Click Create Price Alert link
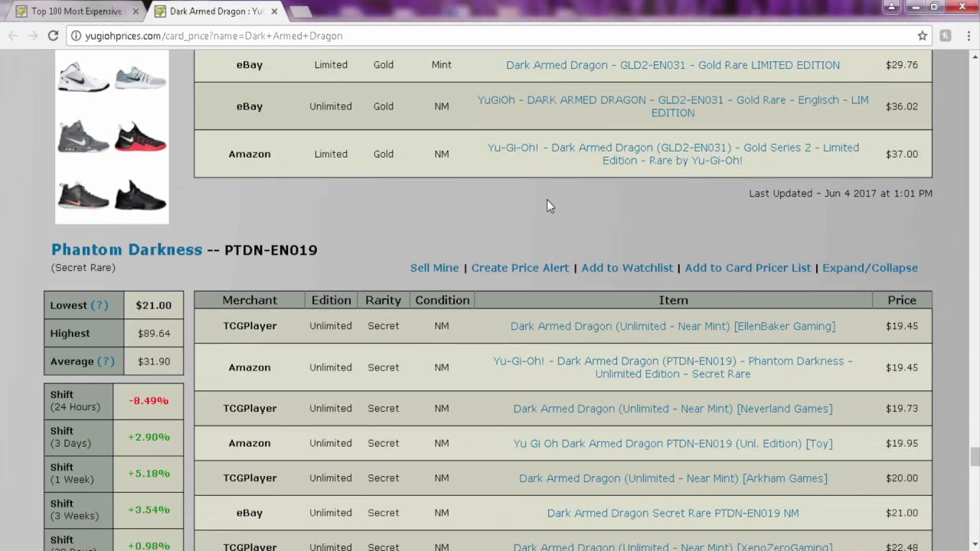 [520, 268]
